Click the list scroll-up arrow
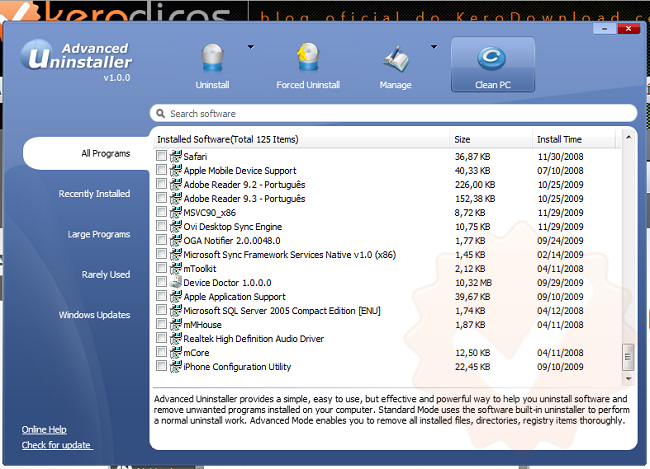The width and height of the screenshot is (650, 469). 628,137
